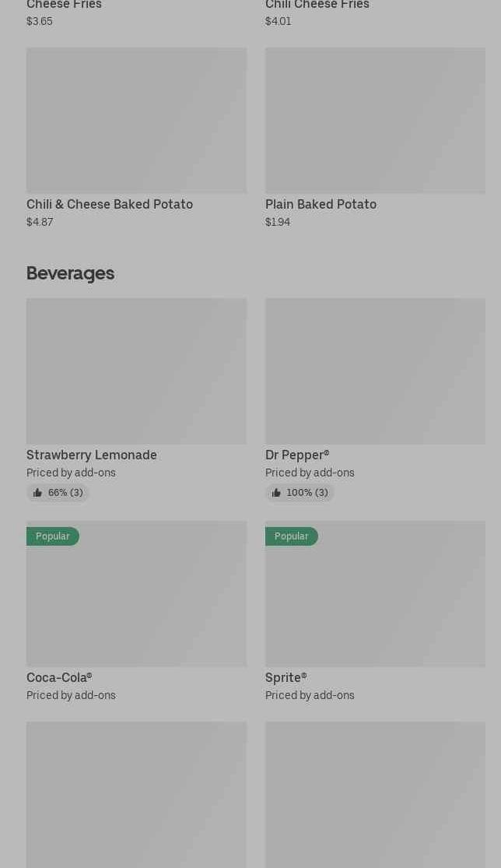Screen dimensions: 501x868
Task: Click Popular badge on Sprite
Action: tap(291, 536)
